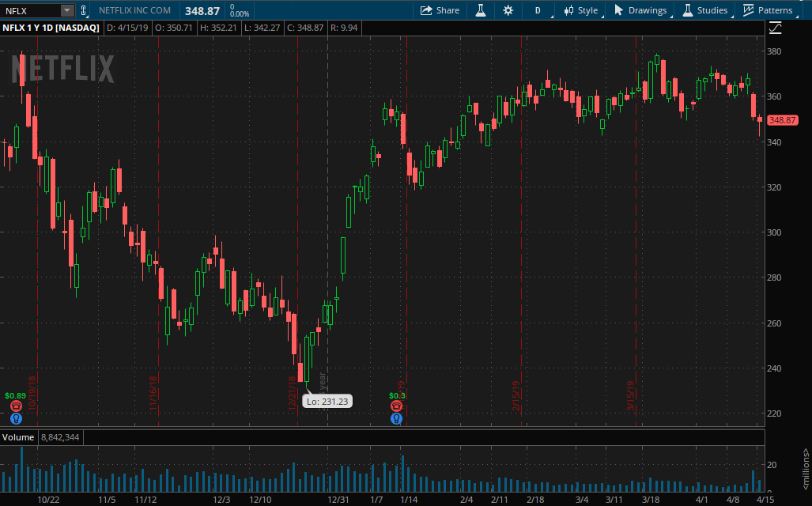
Task: Click the 3/18 date on time axis
Action: [651, 500]
